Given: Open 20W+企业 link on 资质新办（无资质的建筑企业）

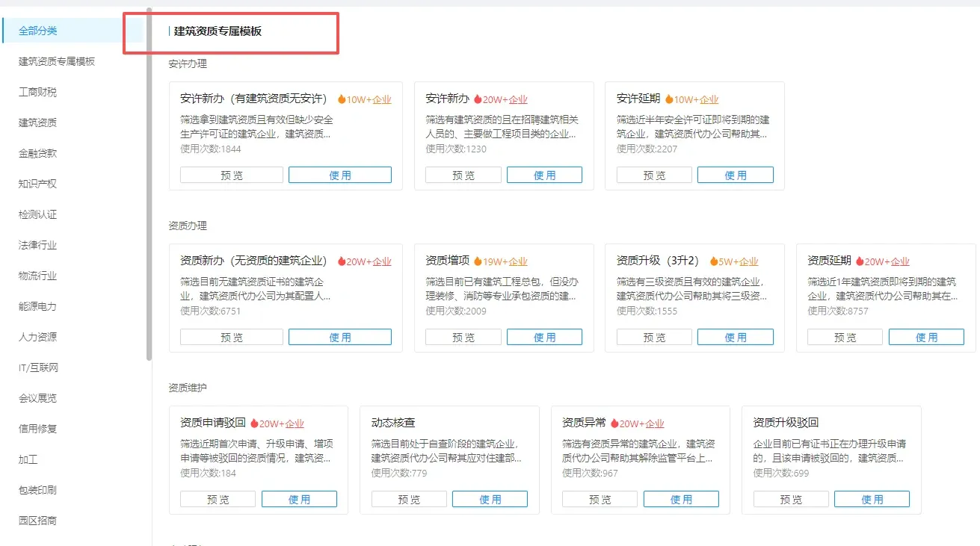Looking at the screenshot, I should [369, 261].
